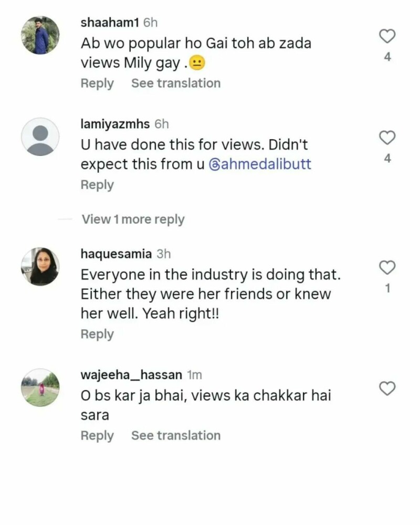Open the haquesamia username
420x525 pixels.
point(116,254)
